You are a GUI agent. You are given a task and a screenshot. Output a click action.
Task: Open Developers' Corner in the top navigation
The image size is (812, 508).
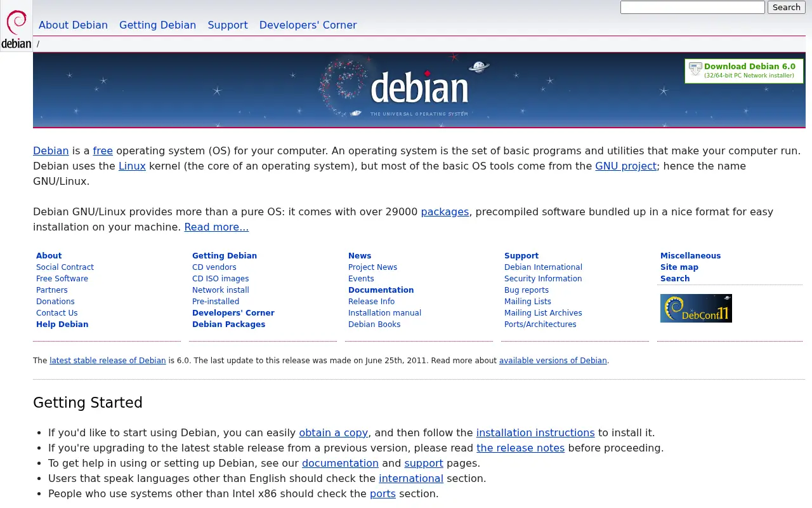[x=308, y=25]
